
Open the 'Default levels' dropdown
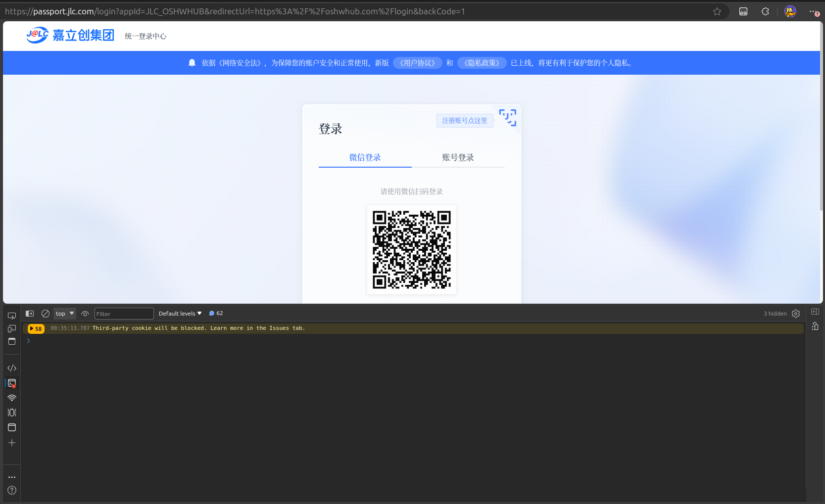[179, 313]
